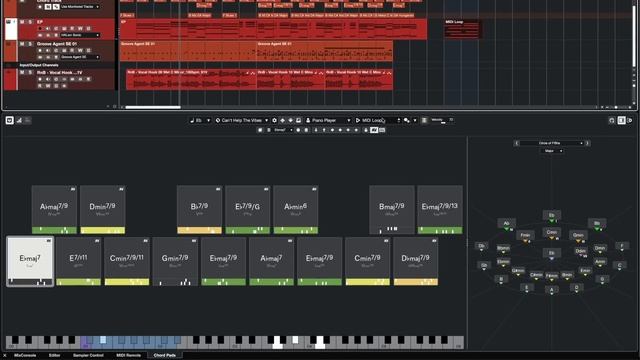Image resolution: width=640 pixels, height=360 pixels.
Task: Open the dropdown on the second toolbar row
Action: click(x=282, y=130)
